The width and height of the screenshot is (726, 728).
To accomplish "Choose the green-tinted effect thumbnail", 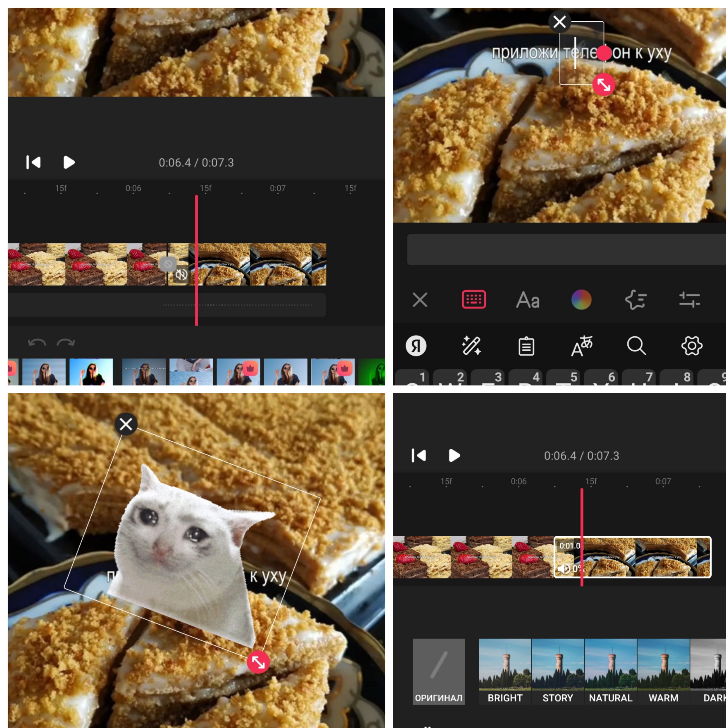I will point(371,372).
